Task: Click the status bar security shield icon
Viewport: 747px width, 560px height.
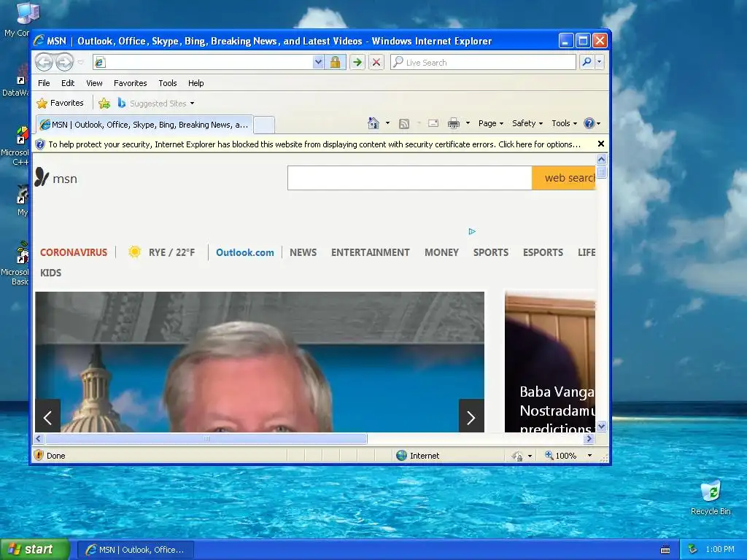Action: 39,455
